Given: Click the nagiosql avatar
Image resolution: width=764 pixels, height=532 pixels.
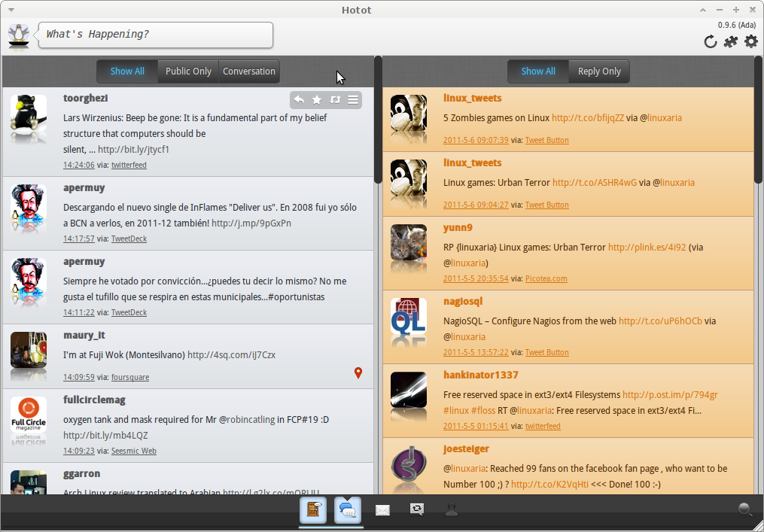Looking at the screenshot, I should [x=409, y=316].
